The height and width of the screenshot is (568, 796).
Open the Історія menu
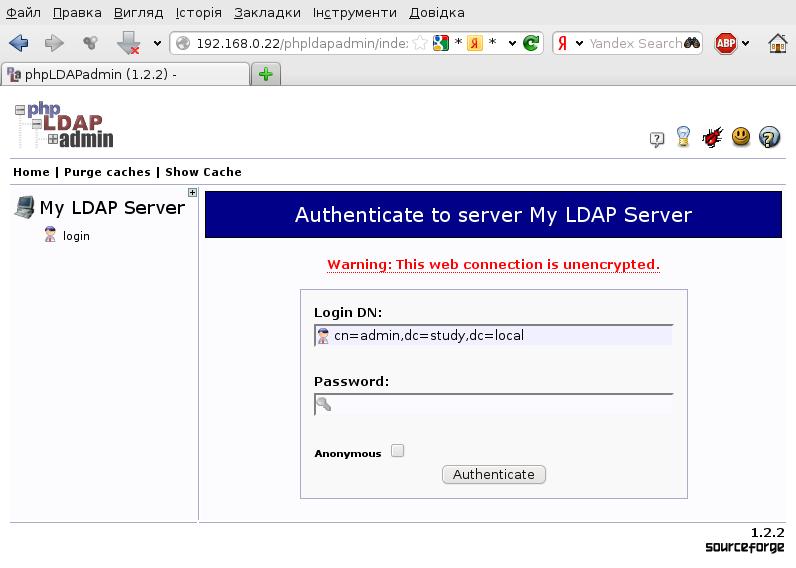(x=198, y=13)
